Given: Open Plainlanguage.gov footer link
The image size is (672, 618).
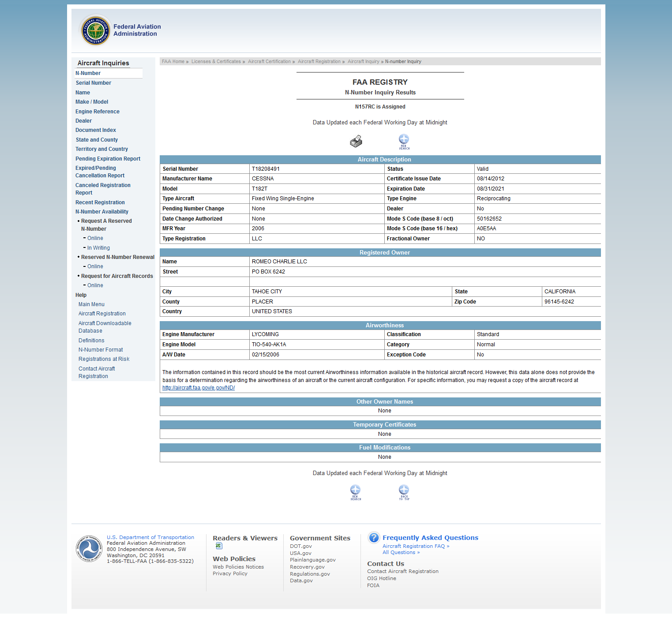Looking at the screenshot, I should 313,560.
